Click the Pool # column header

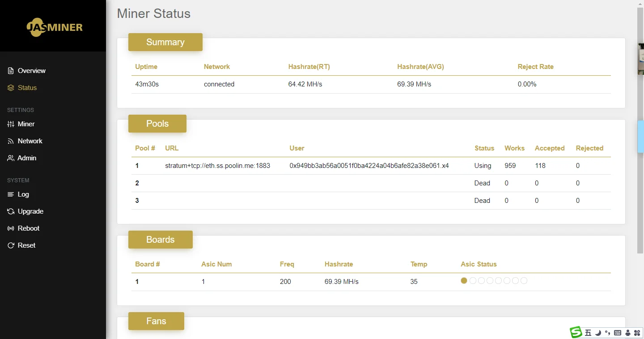145,148
